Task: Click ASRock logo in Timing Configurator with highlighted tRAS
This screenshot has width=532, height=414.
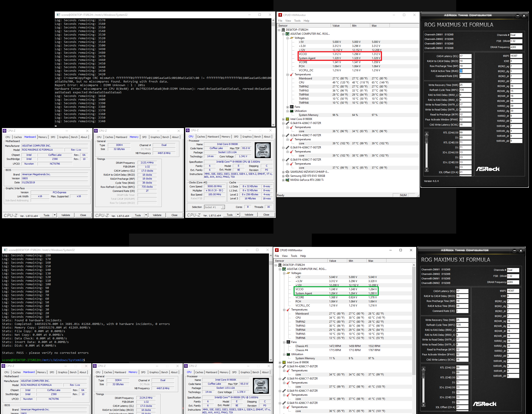Action: coord(488,169)
